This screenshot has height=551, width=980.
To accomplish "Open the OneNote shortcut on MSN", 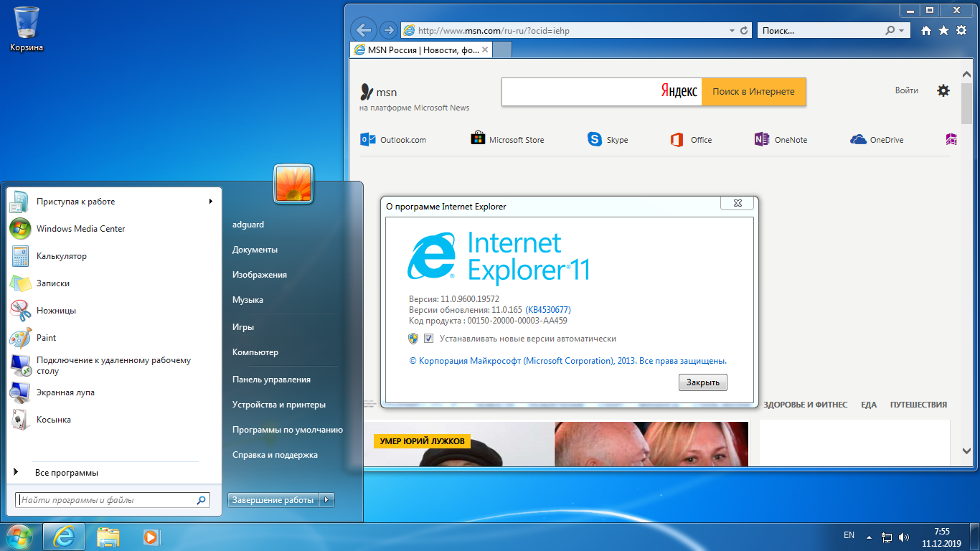I will [x=781, y=140].
